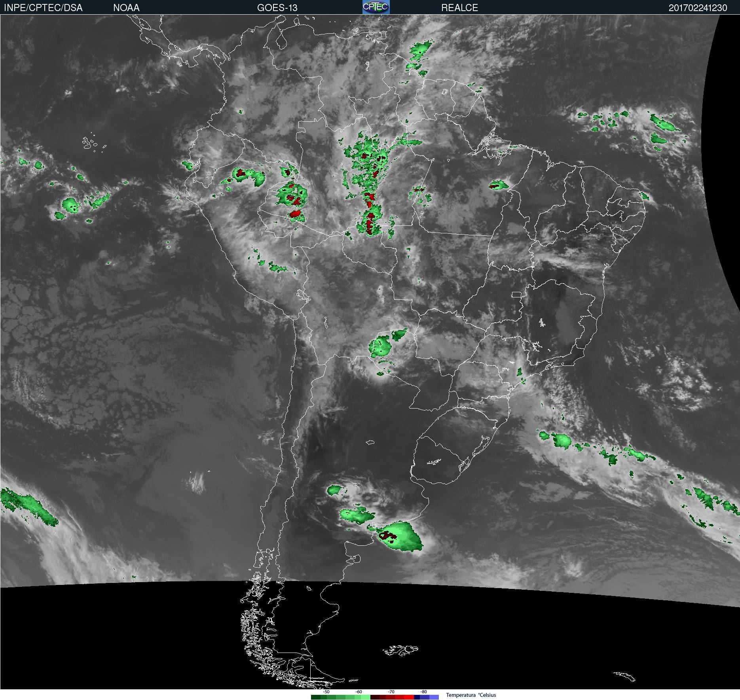
Task: Click the -60 value on temperature scale
Action: [x=359, y=692]
